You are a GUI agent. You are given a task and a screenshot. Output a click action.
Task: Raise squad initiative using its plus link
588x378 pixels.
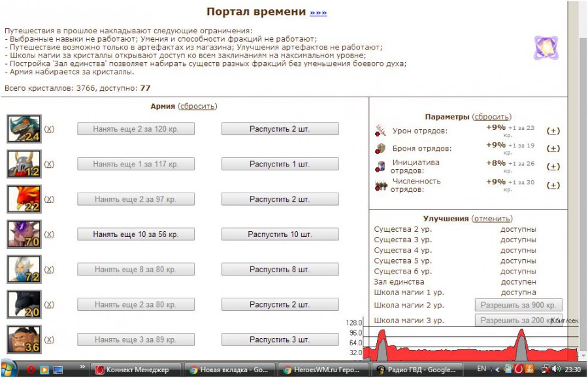click(553, 166)
